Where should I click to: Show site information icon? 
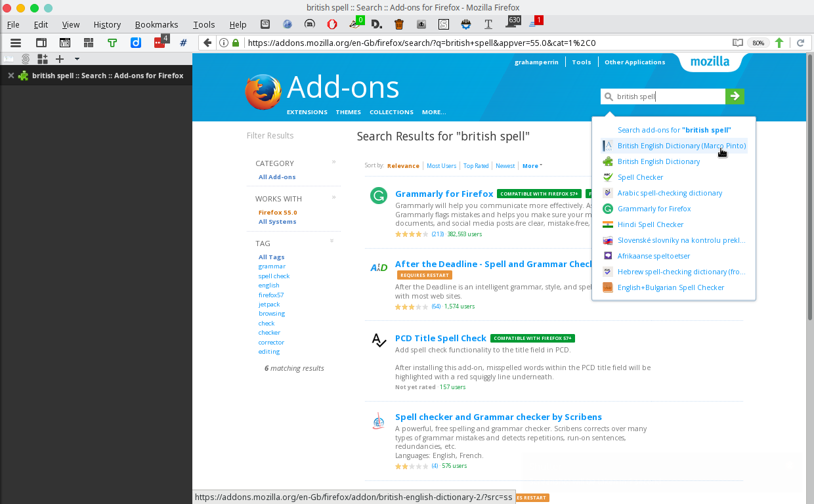223,43
